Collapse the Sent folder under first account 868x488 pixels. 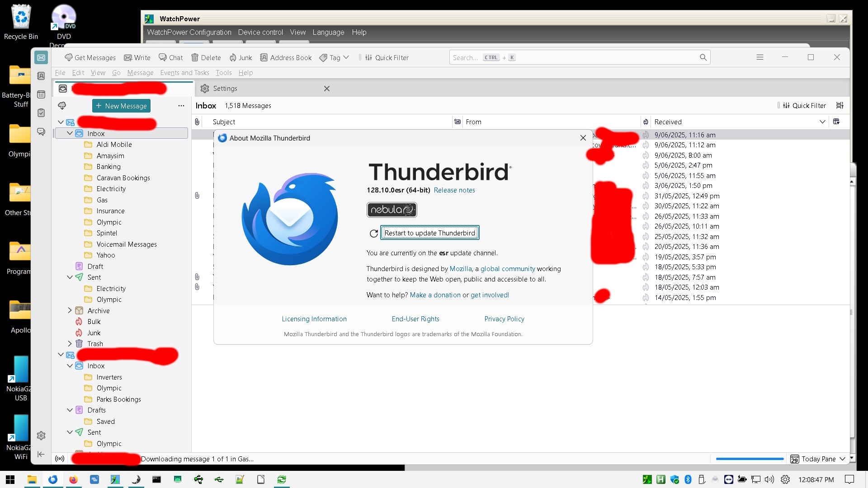pyautogui.click(x=70, y=277)
